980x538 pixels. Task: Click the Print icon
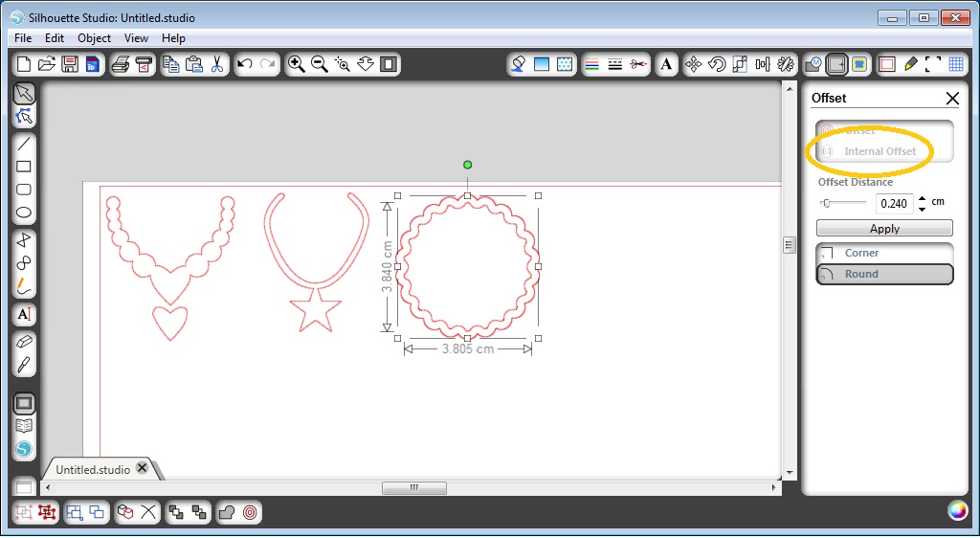pyautogui.click(x=121, y=64)
